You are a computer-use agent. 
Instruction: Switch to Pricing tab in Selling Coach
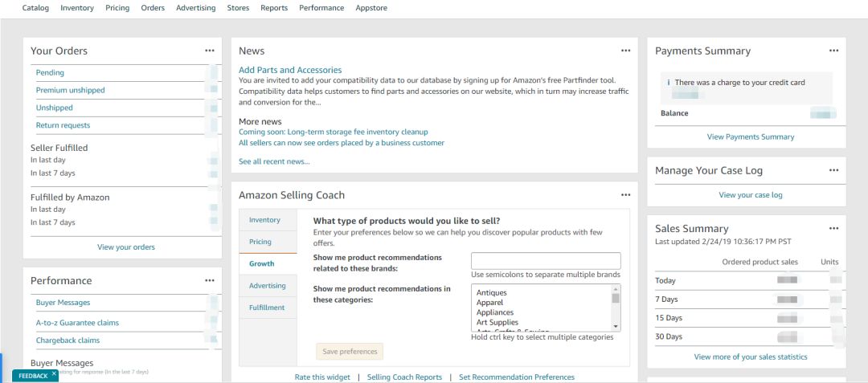tap(260, 242)
